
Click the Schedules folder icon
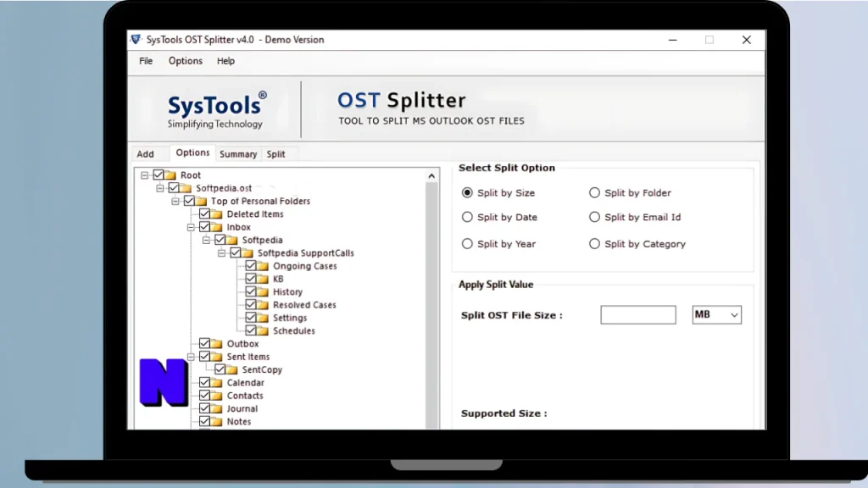click(263, 331)
